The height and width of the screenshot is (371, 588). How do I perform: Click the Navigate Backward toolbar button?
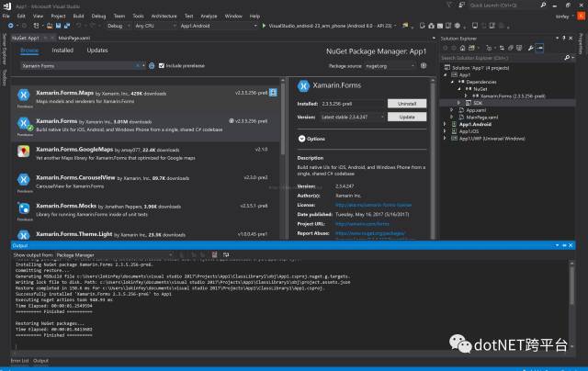coord(10,26)
